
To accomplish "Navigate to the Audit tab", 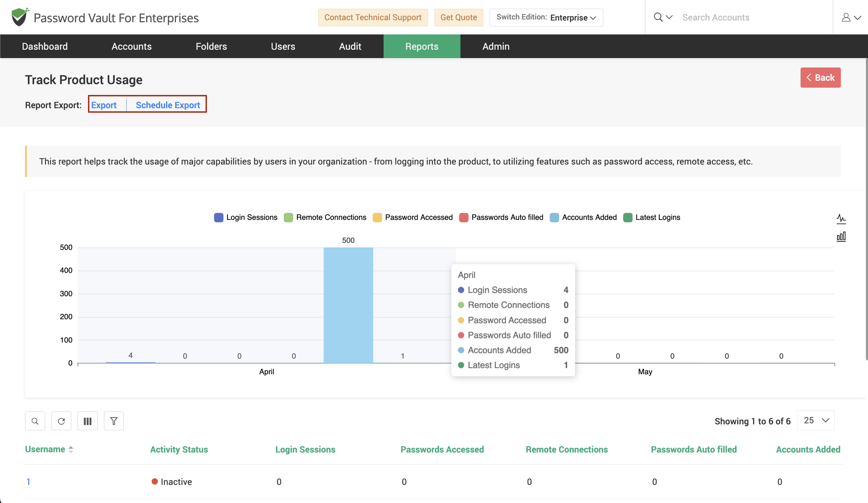I will click(350, 46).
